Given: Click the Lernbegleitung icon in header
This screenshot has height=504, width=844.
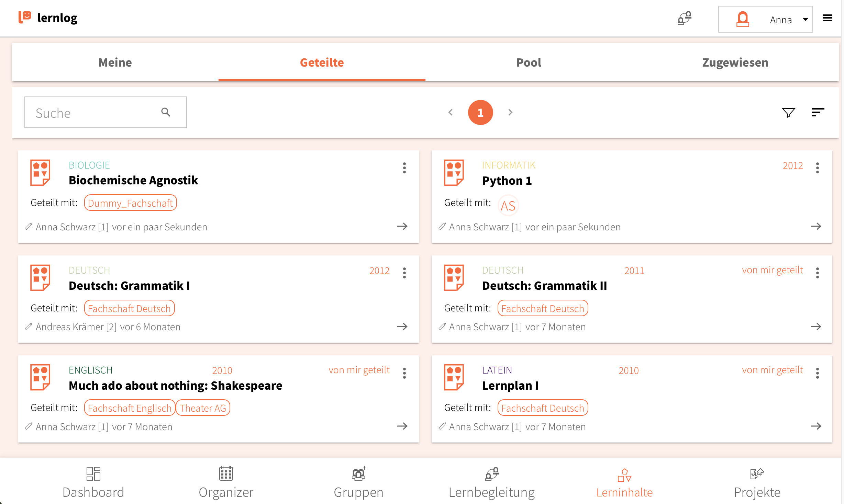Looking at the screenshot, I should 684,18.
